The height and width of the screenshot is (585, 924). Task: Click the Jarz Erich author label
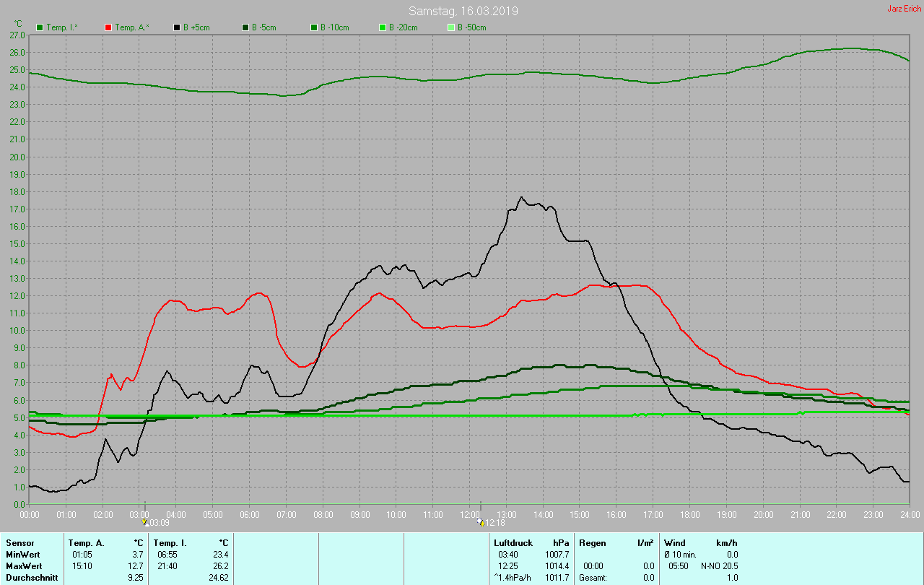(x=904, y=9)
